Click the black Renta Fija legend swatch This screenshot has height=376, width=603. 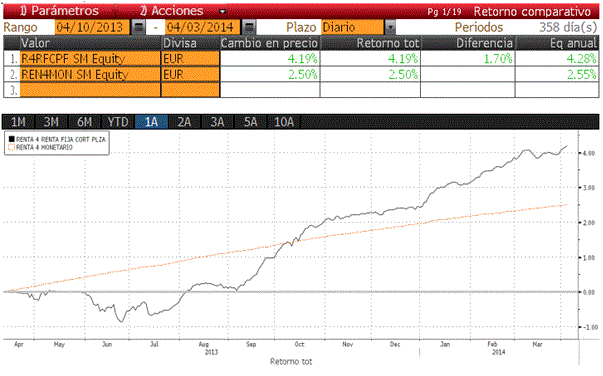tap(12, 139)
